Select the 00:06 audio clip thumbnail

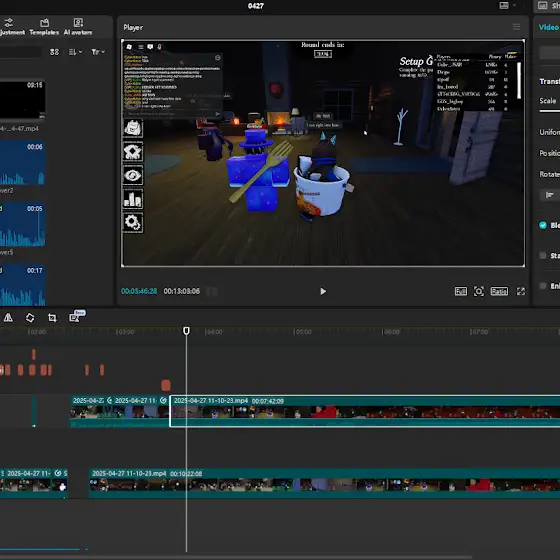[x=22, y=162]
